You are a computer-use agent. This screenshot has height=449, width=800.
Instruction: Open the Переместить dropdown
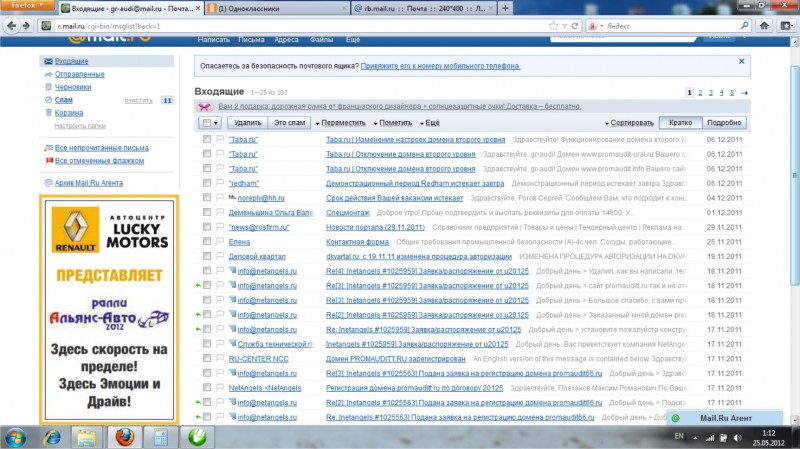coord(341,123)
